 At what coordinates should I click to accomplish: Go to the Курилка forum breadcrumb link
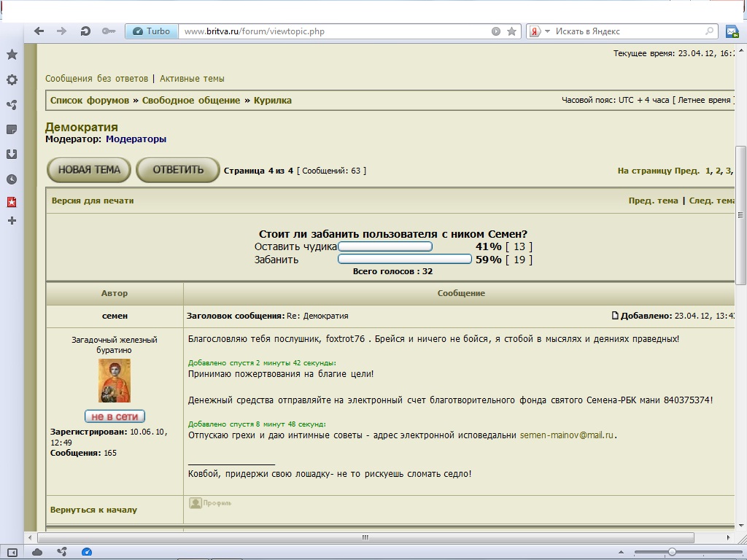(x=272, y=101)
